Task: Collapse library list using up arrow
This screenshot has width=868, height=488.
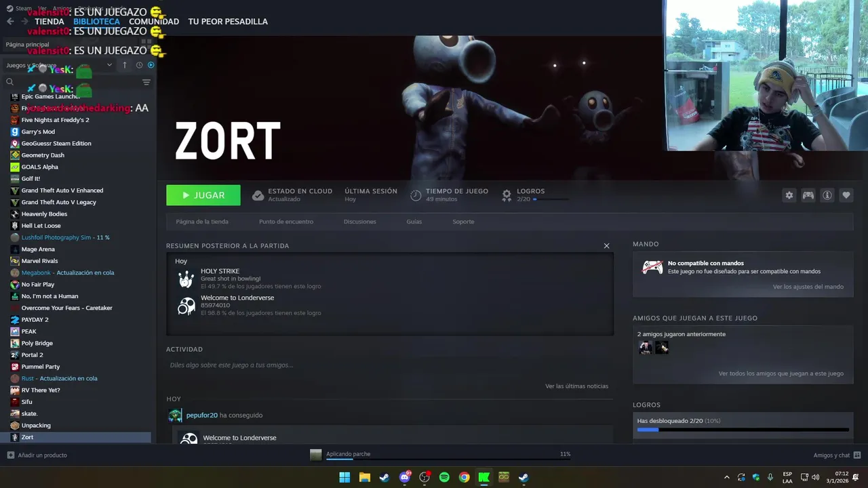Action: (125, 65)
